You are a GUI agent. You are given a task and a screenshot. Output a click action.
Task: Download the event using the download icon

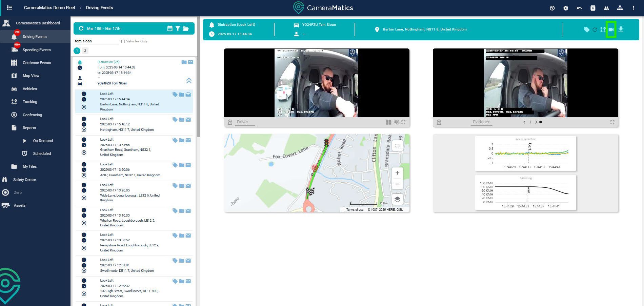(621, 29)
